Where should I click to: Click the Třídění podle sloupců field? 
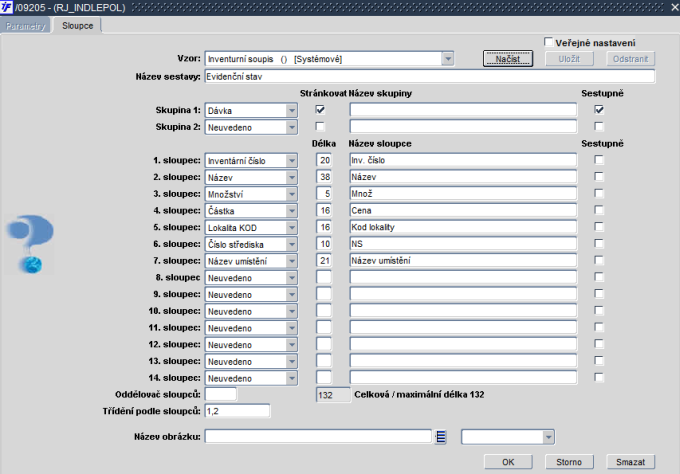click(x=237, y=411)
